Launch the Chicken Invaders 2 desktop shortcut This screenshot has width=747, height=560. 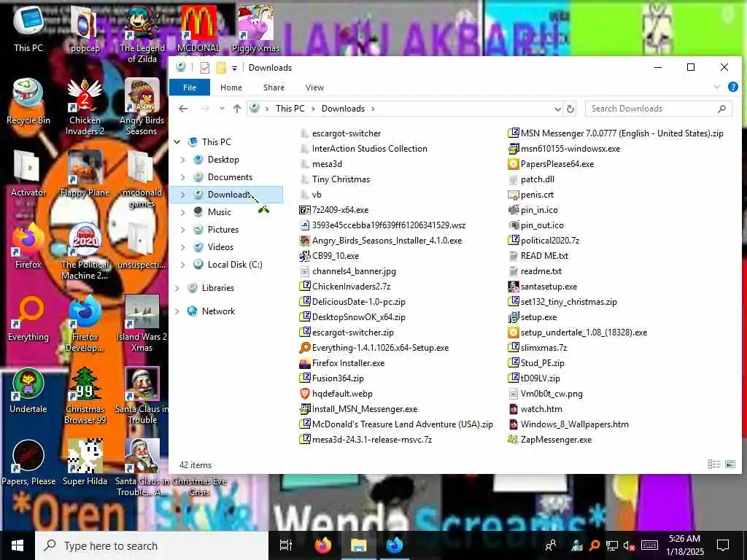(85, 106)
